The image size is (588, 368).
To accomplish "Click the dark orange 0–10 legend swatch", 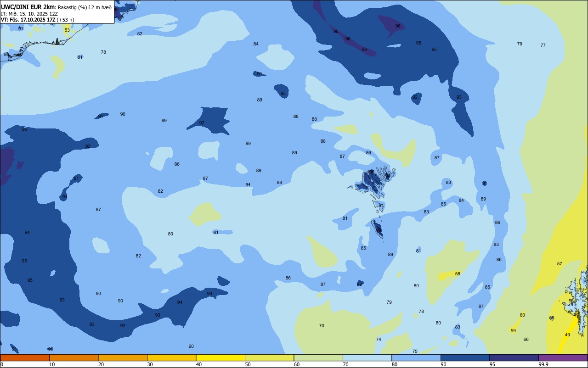I will [x=25, y=357].
